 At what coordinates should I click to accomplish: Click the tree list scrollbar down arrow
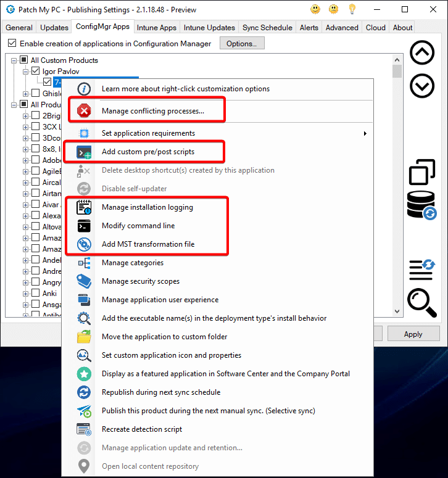pyautogui.click(x=397, y=312)
